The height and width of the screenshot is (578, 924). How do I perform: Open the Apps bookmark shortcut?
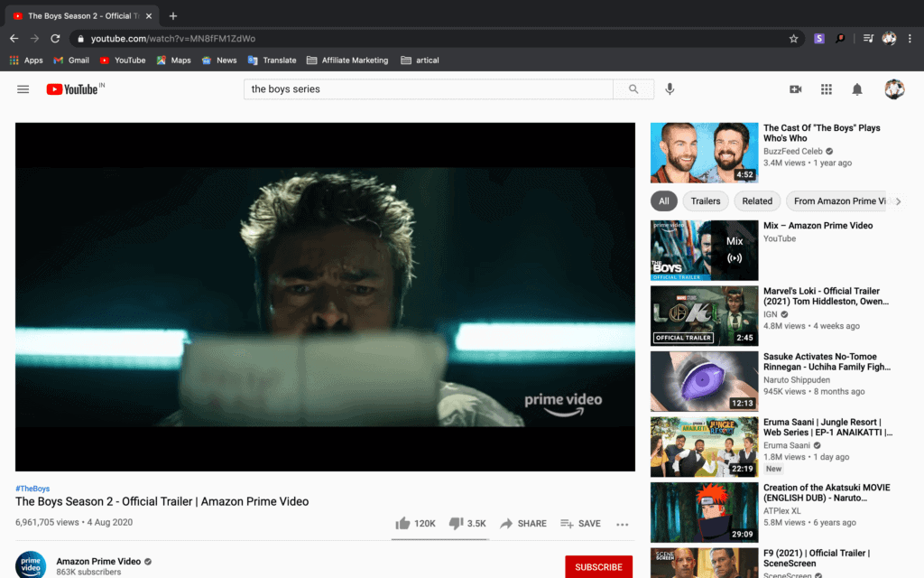click(26, 61)
